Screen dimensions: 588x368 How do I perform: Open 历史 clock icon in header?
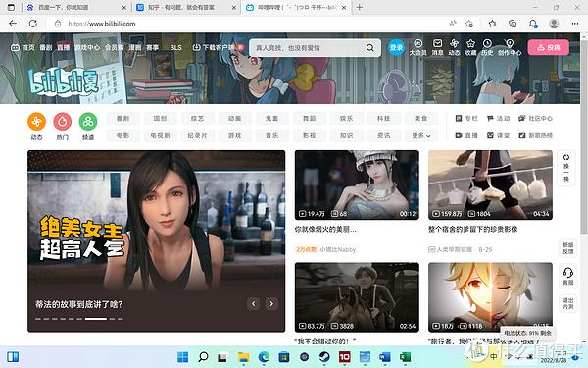(x=487, y=47)
